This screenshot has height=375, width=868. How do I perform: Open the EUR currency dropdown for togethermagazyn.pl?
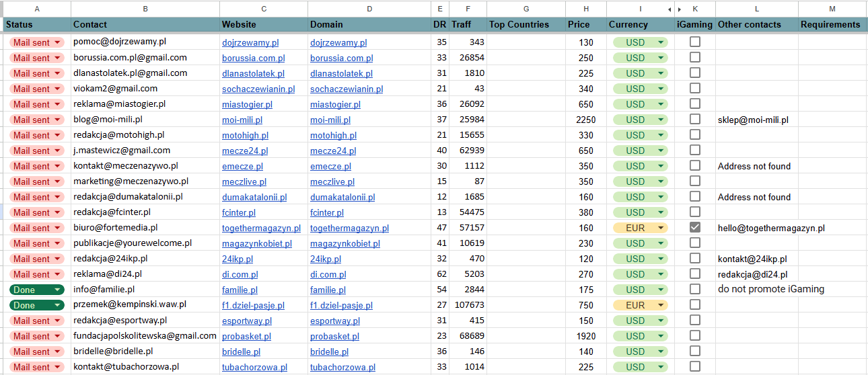click(x=640, y=228)
